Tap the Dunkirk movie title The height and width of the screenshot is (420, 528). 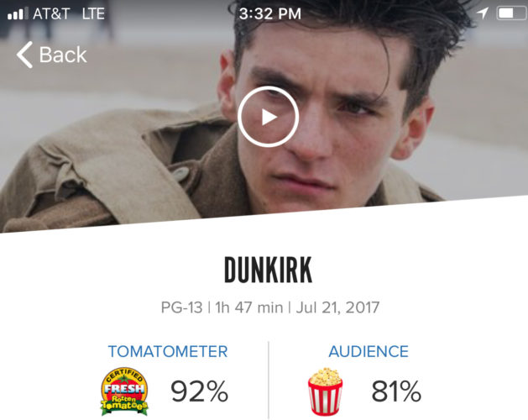(268, 270)
